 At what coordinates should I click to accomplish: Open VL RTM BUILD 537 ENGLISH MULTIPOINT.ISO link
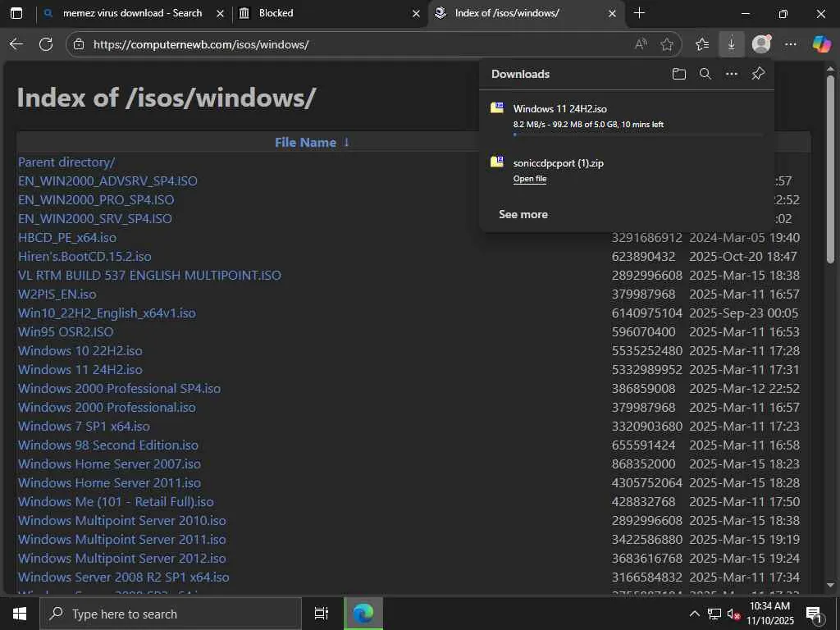149,276
